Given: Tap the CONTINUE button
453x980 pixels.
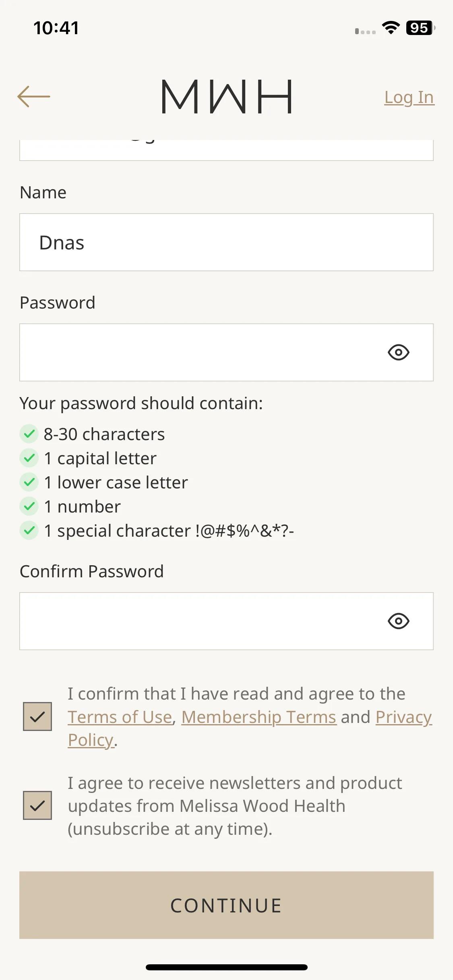Looking at the screenshot, I should pyautogui.click(x=226, y=905).
